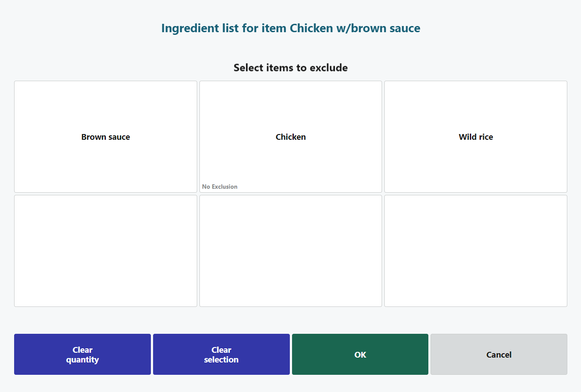
Task: Click the "Wild rice" text label
Action: tap(476, 137)
